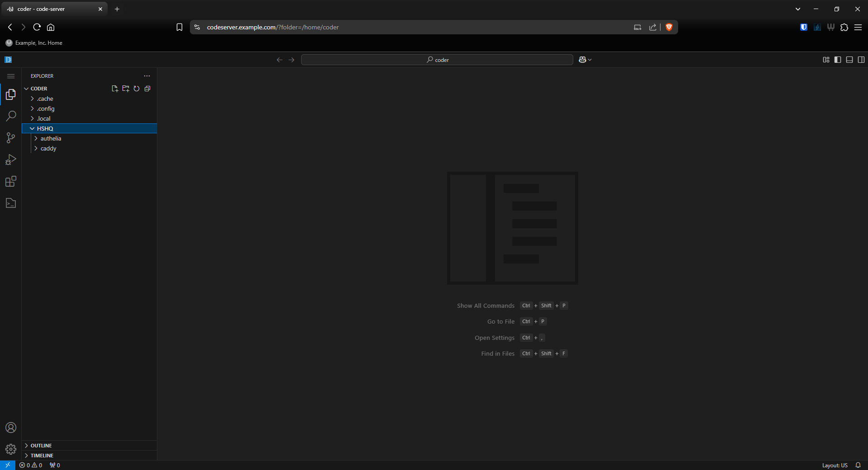
Task: Expand the authelia folder
Action: (x=51, y=138)
